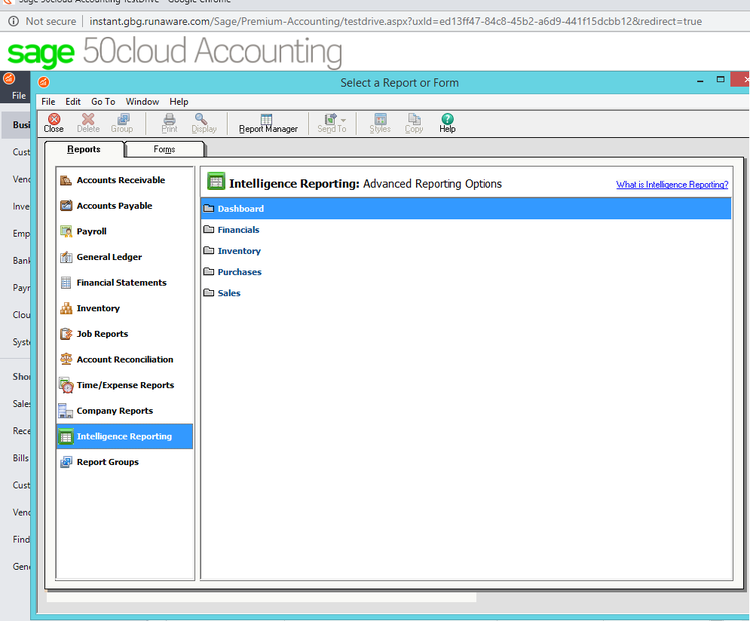Select Report Groups category
The image size is (750, 621).
[125, 462]
